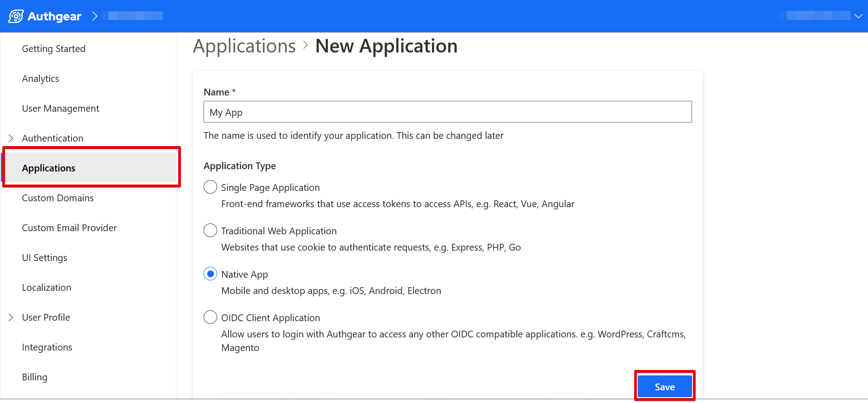Choose the Native App radio button
This screenshot has width=868, height=403.
(x=210, y=274)
